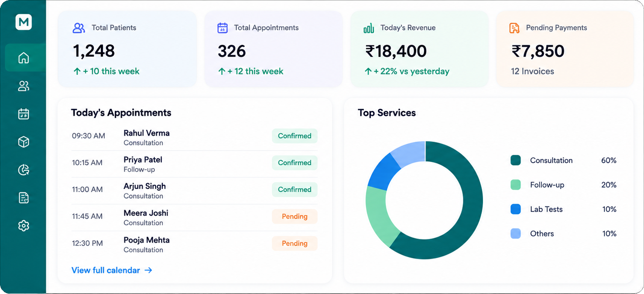
Task: Select the Follow-up legend color swatch
Action: tap(516, 185)
